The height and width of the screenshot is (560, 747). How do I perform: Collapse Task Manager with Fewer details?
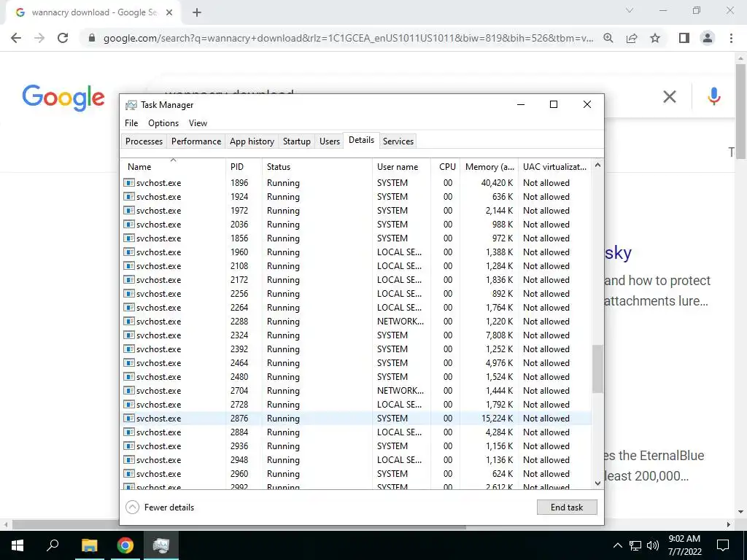coord(160,507)
